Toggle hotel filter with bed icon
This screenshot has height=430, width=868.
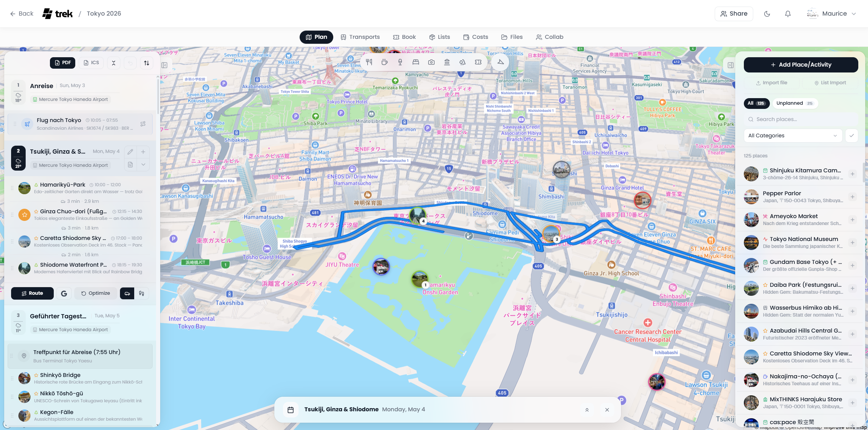pyautogui.click(x=416, y=62)
